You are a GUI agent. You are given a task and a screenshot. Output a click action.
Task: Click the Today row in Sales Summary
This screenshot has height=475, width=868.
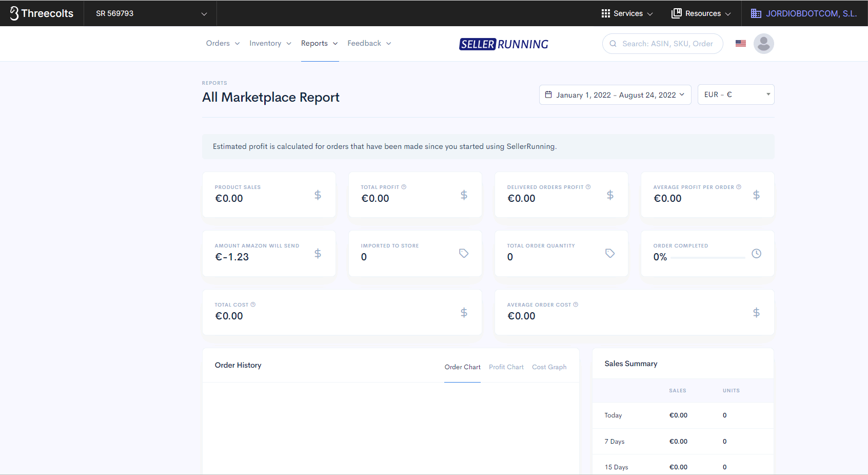(x=683, y=415)
